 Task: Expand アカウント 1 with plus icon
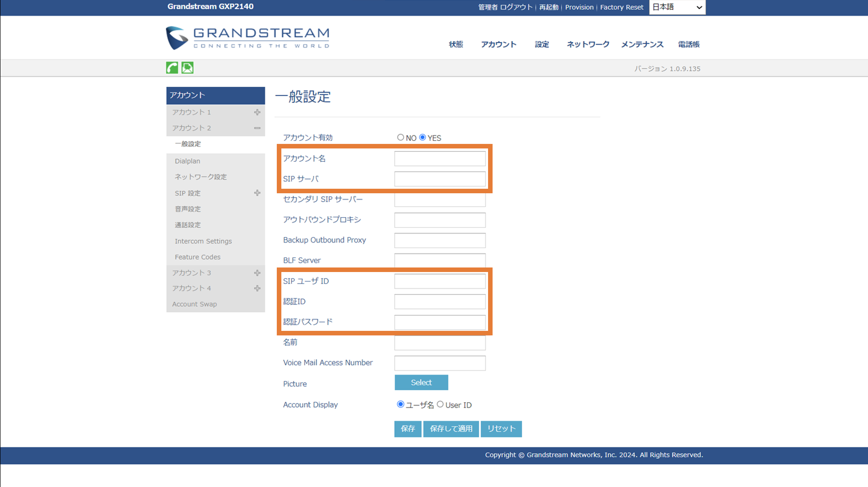257,112
